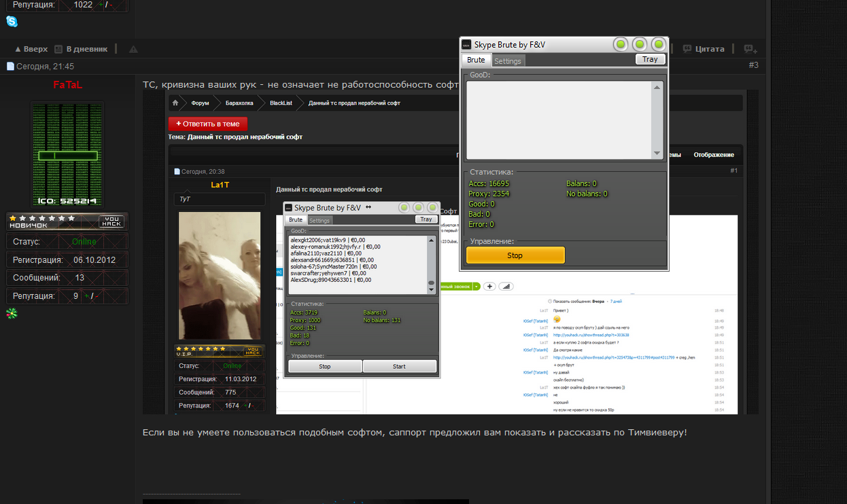
Task: Click the Skype contact icon under reputation 1022
Action: click(12, 22)
